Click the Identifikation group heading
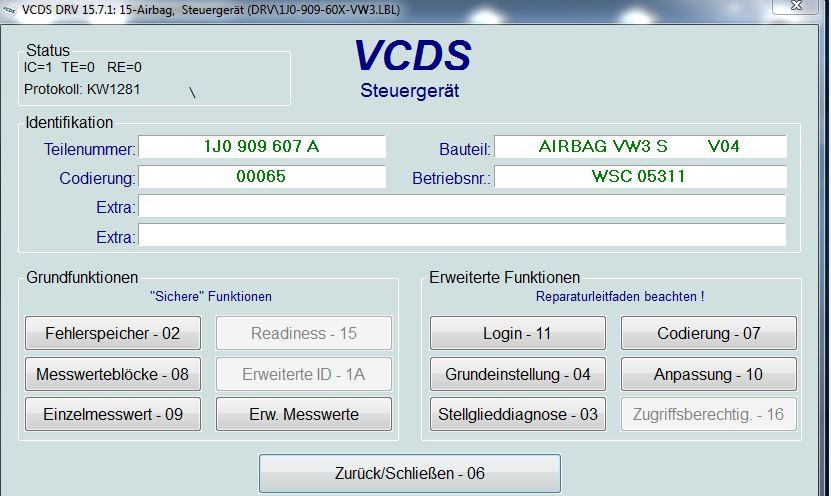 (x=69, y=122)
